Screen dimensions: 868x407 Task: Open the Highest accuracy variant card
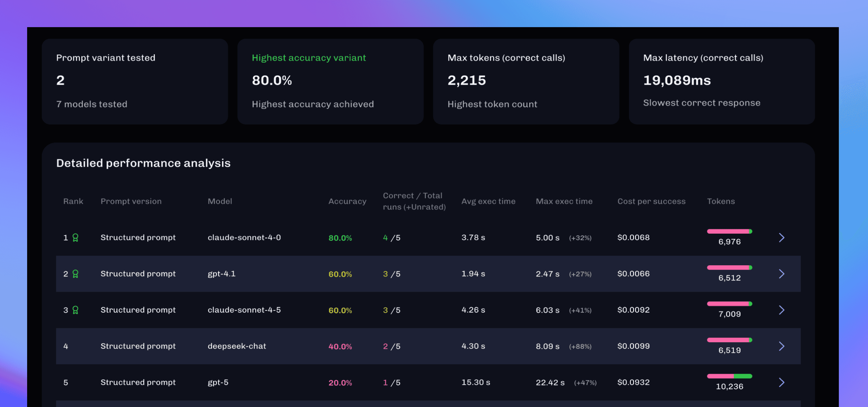pyautogui.click(x=330, y=81)
